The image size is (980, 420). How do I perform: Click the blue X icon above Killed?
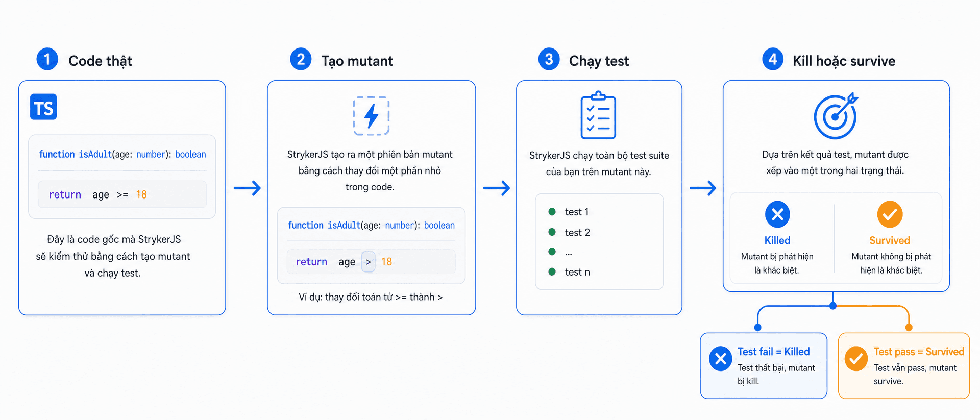pos(777,214)
